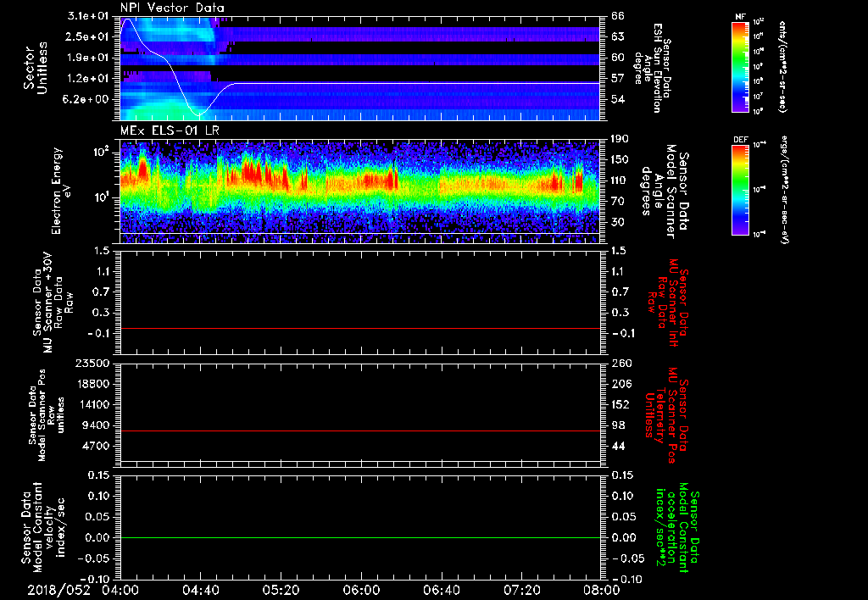Click the 4700 scanner position tick label

tap(96, 446)
